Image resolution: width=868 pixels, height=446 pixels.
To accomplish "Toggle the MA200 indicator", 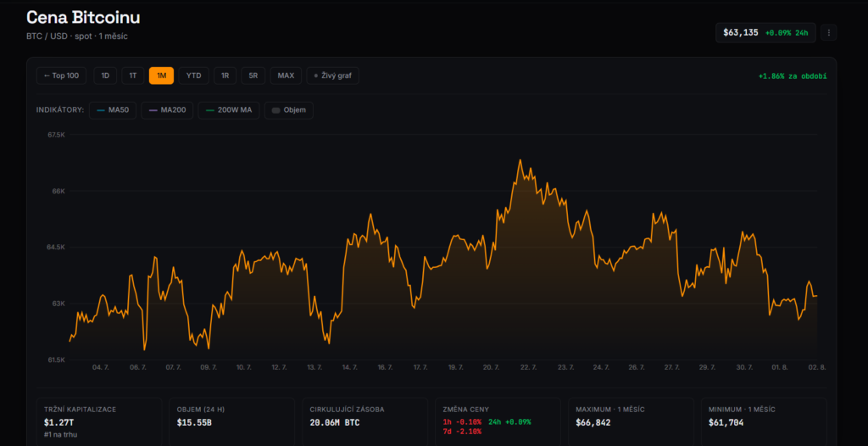I will 167,110.
